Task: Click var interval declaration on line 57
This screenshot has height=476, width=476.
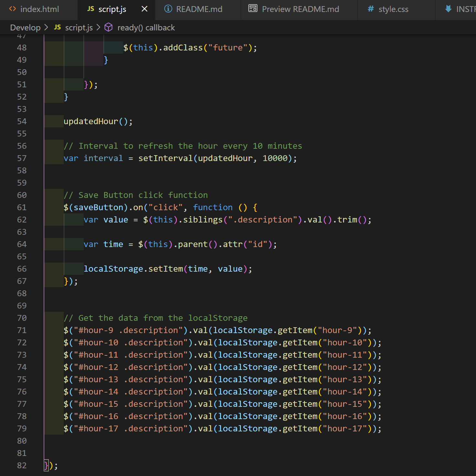Action: (93, 158)
